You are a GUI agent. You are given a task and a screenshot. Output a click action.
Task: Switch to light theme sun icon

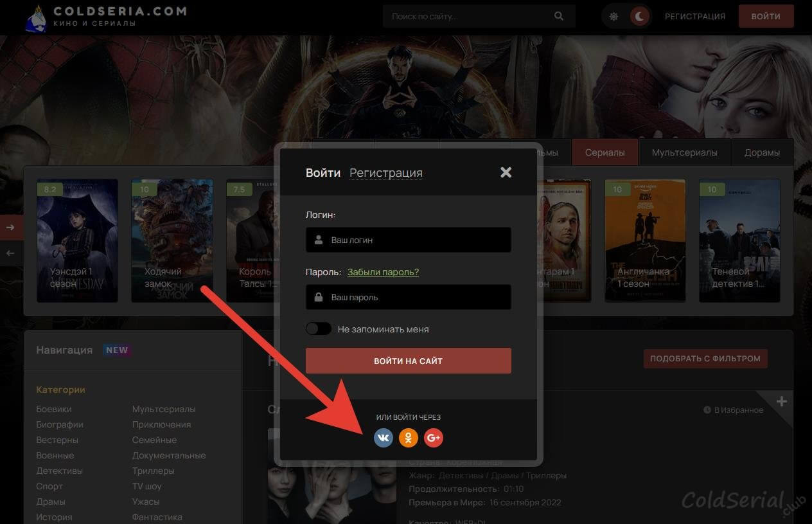[x=614, y=17]
